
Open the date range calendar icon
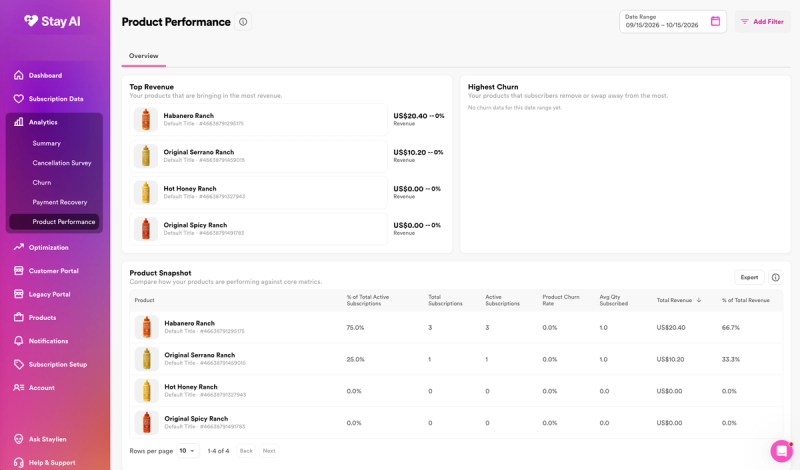coord(715,21)
